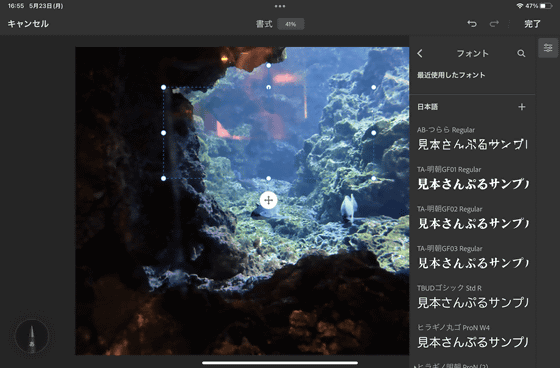
Task: Open the settings sliders panel icon
Action: (x=548, y=48)
